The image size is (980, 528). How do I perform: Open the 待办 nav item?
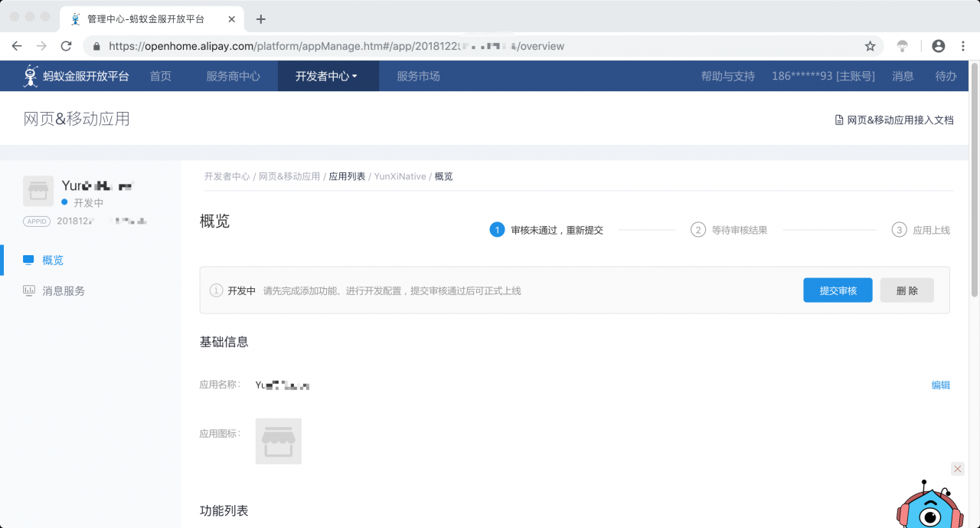pos(946,76)
